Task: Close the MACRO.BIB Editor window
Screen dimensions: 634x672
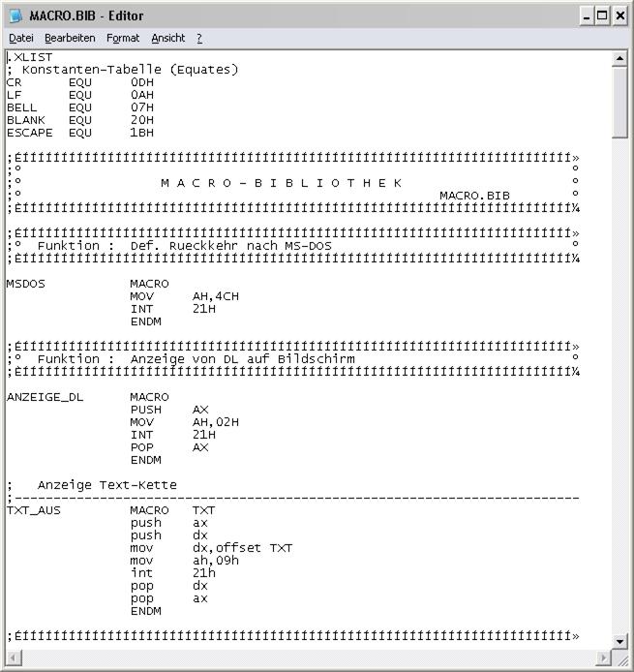Action: [619, 15]
